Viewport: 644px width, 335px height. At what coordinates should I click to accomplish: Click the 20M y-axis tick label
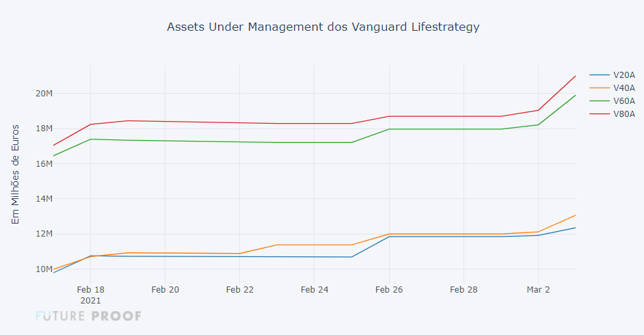[x=43, y=93]
